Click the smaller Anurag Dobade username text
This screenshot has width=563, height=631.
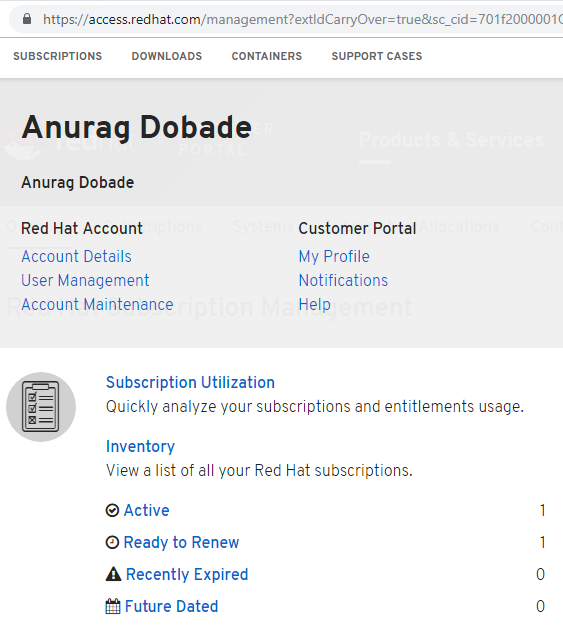point(78,182)
